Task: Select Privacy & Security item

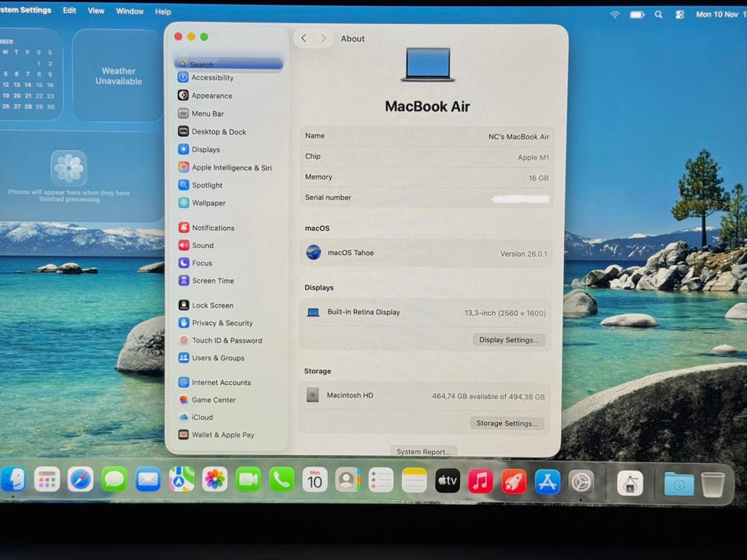Action: pos(222,323)
